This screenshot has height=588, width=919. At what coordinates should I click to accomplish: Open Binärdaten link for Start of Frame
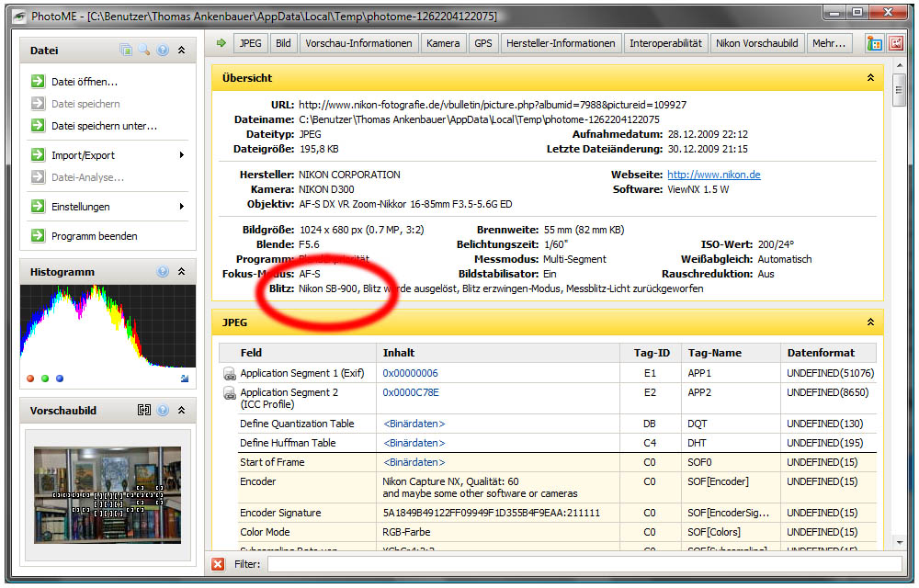414,462
